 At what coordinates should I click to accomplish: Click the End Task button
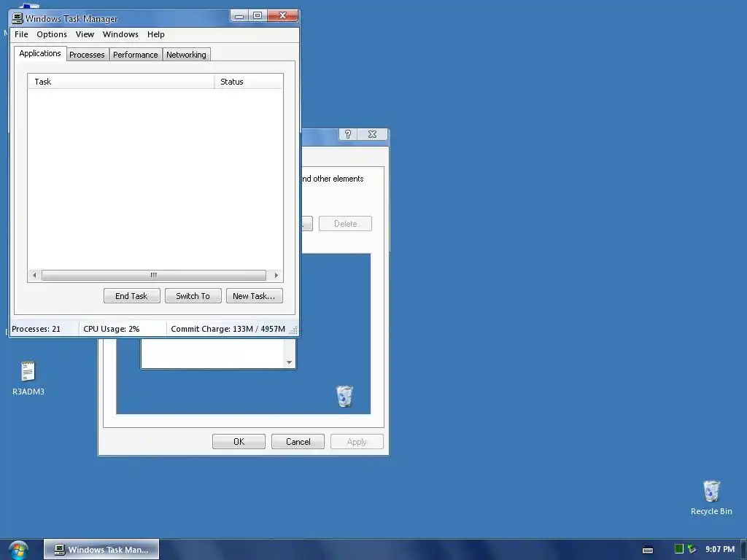click(131, 296)
